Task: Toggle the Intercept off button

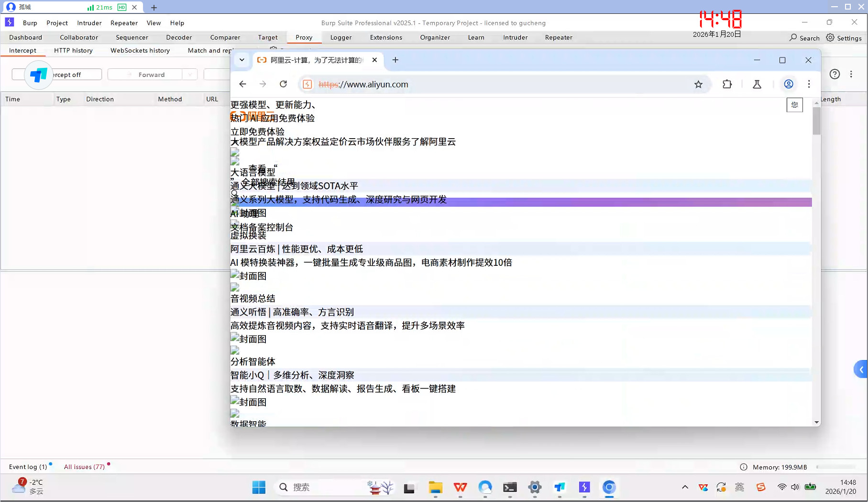Action: coord(72,75)
